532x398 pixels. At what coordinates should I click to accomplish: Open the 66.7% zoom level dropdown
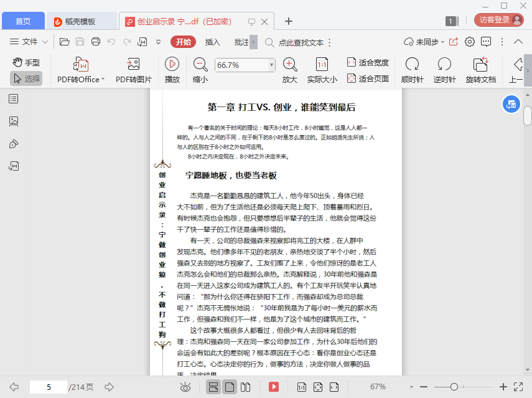(x=271, y=65)
